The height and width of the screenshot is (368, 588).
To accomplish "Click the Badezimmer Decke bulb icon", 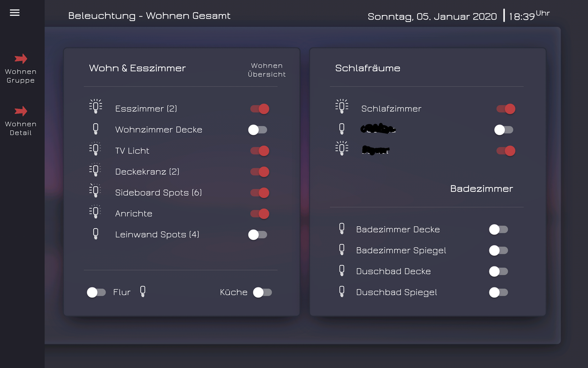I will [x=342, y=229].
